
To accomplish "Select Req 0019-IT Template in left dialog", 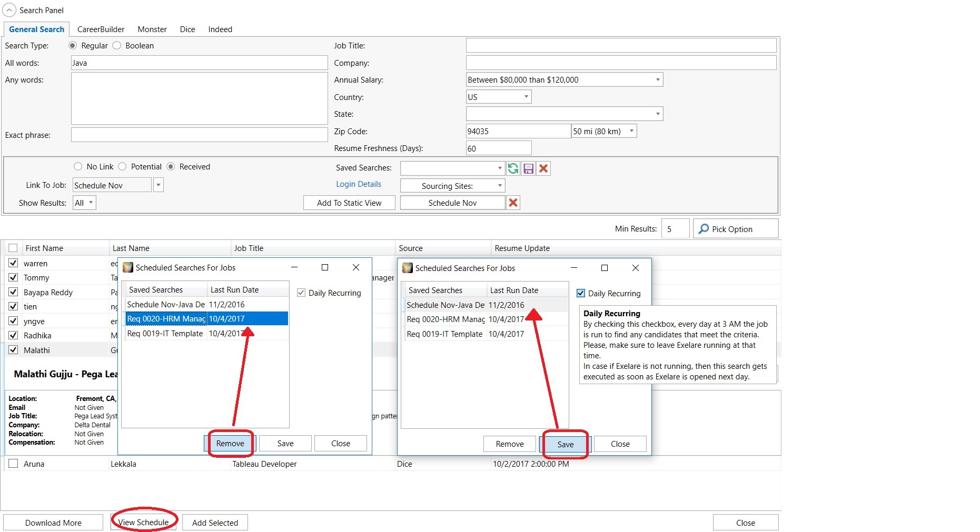I will 207,333.
